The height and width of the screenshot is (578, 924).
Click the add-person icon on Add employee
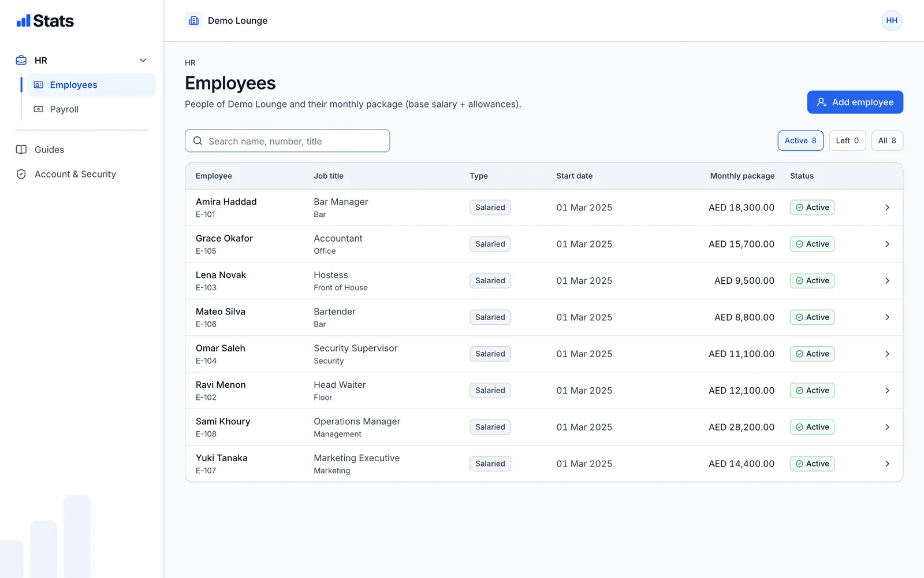click(822, 102)
